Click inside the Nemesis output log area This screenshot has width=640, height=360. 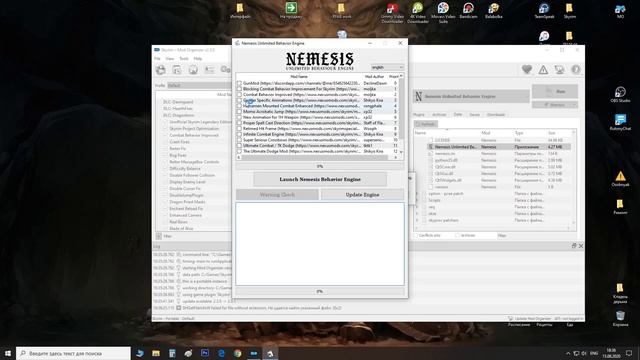click(x=320, y=244)
